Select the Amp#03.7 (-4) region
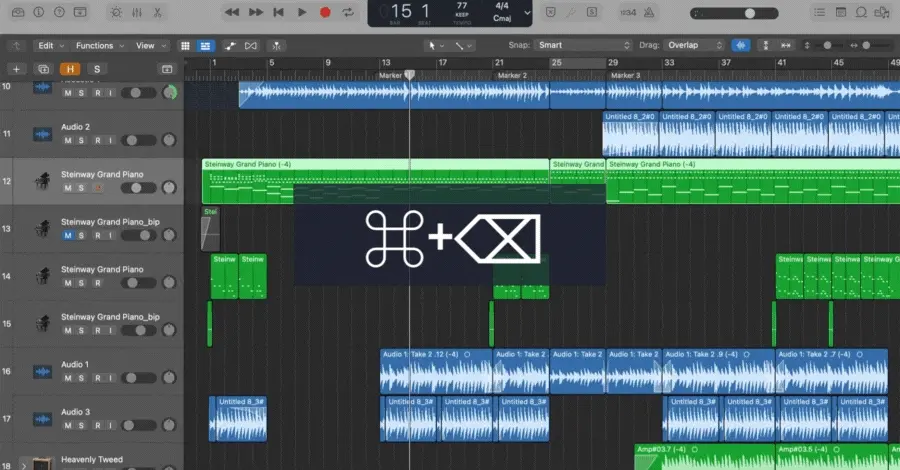The height and width of the screenshot is (470, 900). point(705,457)
